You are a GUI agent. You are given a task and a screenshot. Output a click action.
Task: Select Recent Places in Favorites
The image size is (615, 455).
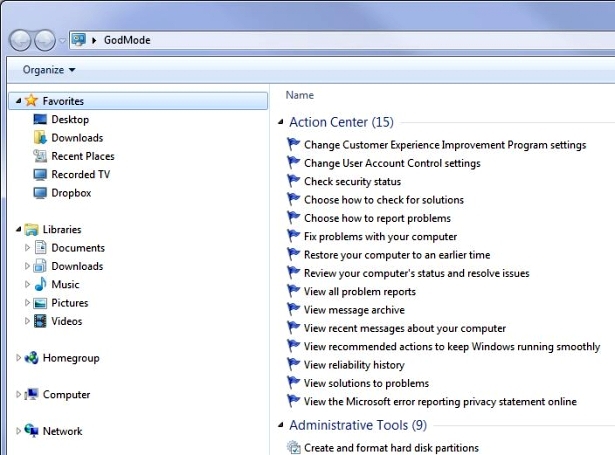(82, 157)
